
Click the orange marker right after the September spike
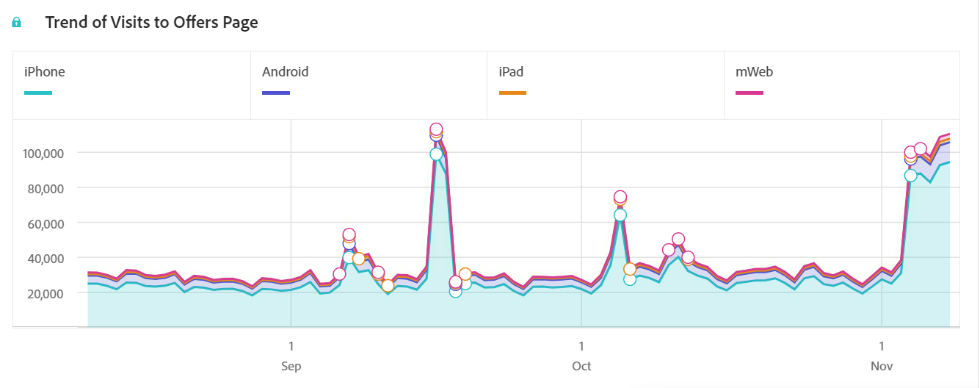pyautogui.click(x=465, y=274)
